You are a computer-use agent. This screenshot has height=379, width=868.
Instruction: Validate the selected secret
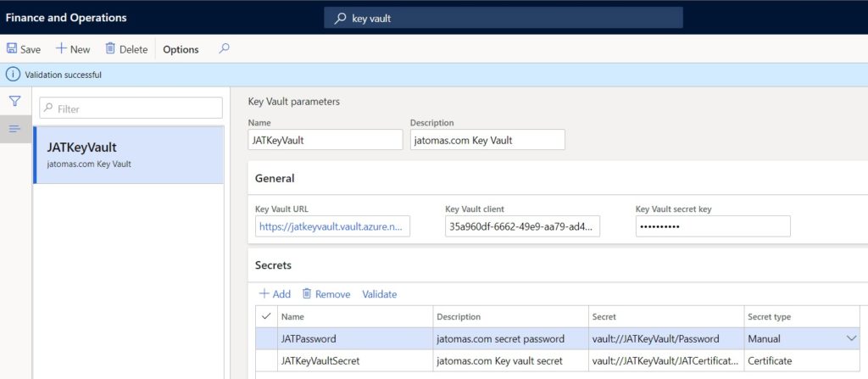tap(379, 294)
